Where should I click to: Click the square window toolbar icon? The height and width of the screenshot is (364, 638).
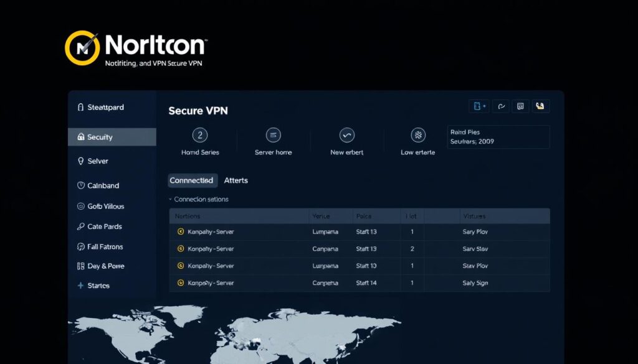click(x=520, y=106)
